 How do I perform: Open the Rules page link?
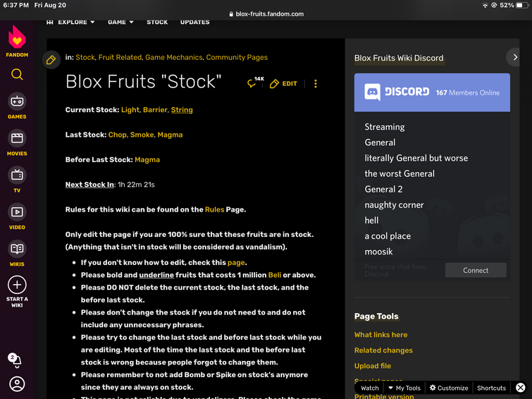pos(214,209)
